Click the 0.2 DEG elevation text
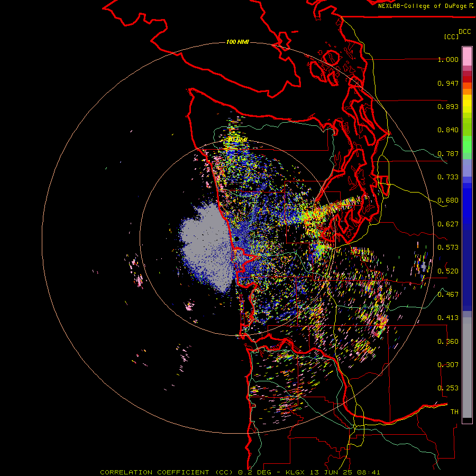Viewport: 476px width, 476px height. click(255, 472)
